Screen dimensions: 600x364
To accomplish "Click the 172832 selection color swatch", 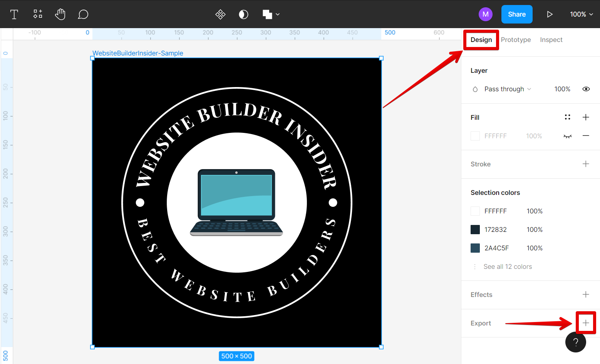I will (475, 230).
